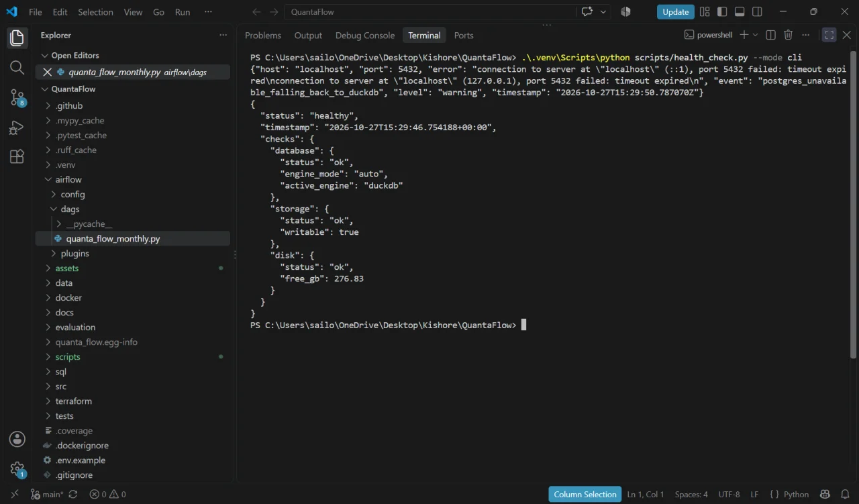This screenshot has width=859, height=504.
Task: Click the sync changes icon in status bar
Action: pyautogui.click(x=73, y=495)
